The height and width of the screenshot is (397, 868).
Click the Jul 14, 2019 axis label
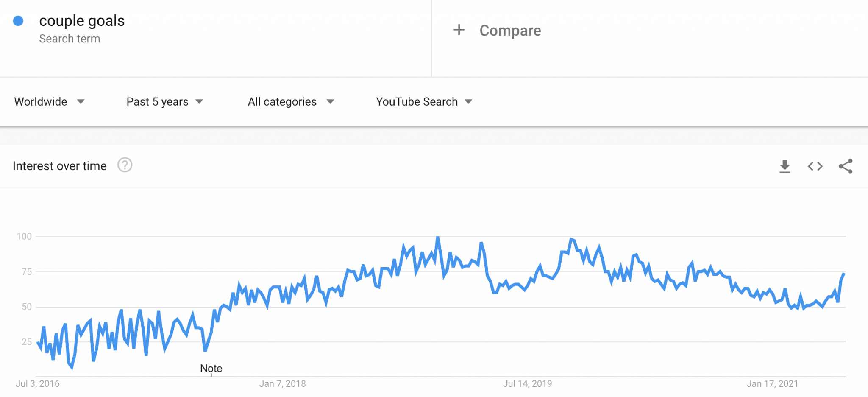pyautogui.click(x=529, y=383)
